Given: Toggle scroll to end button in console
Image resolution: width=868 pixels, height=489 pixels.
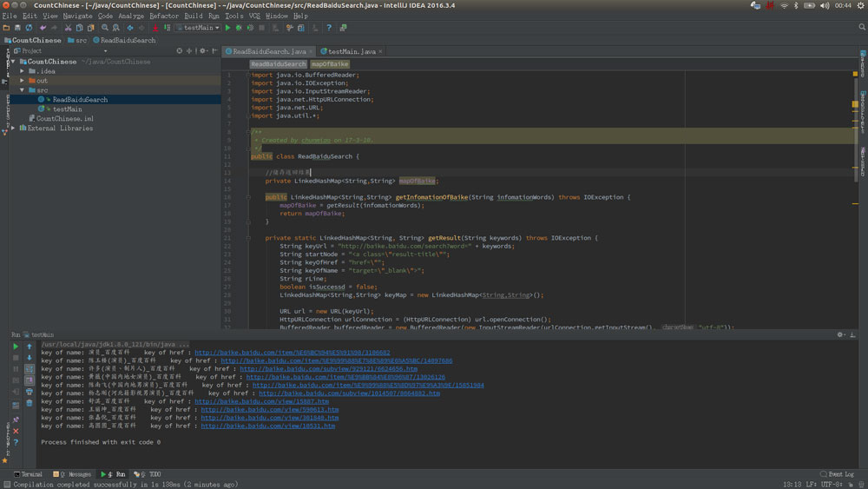Looking at the screenshot, I should tap(30, 380).
